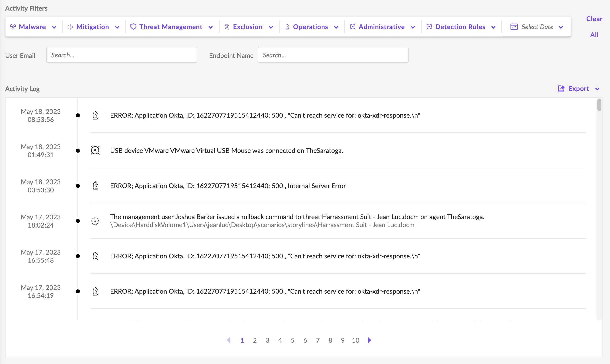Viewport: 610px width, 364px height.
Task: Go to page 5 of activity log
Action: [x=293, y=340]
